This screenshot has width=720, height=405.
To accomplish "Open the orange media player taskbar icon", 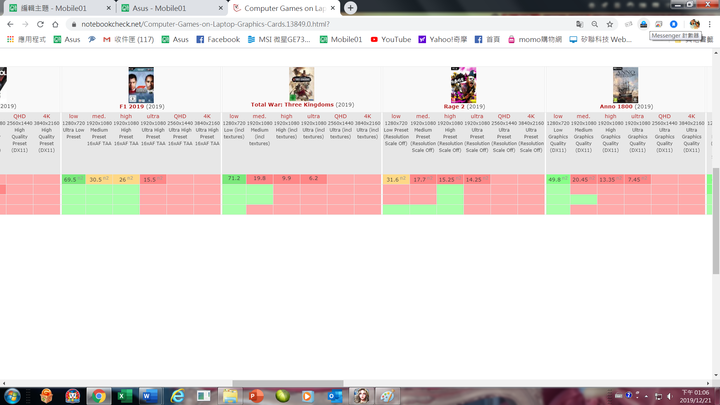I will (x=308, y=396).
